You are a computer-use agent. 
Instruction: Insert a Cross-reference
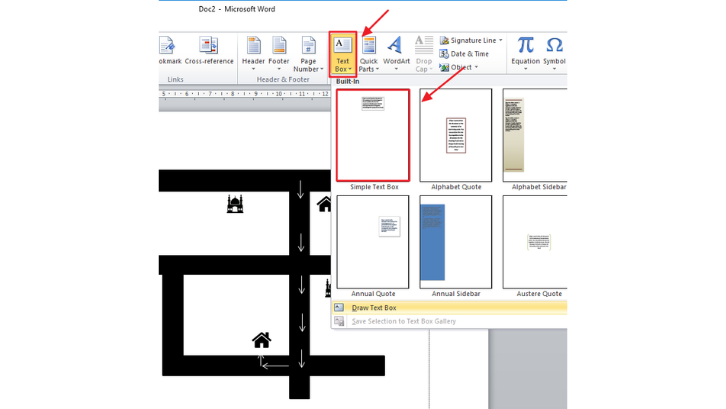(209, 54)
